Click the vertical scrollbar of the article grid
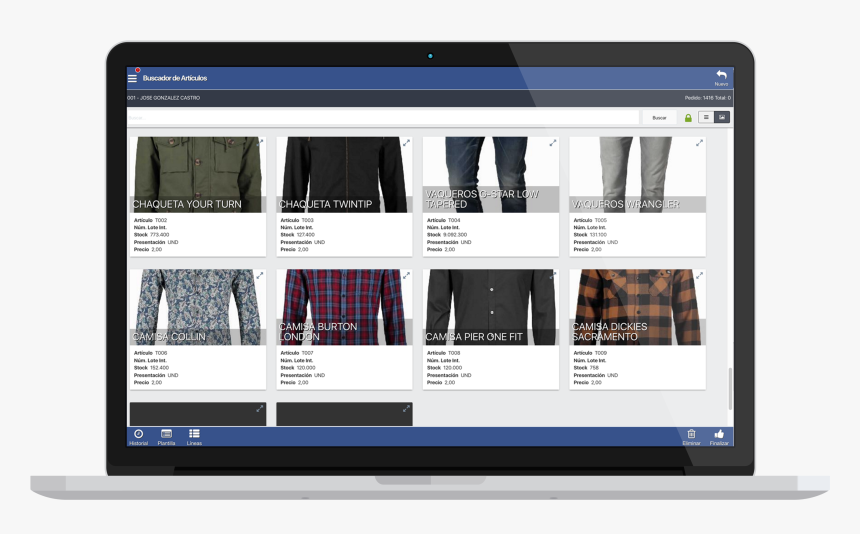The image size is (860, 534). point(730,388)
